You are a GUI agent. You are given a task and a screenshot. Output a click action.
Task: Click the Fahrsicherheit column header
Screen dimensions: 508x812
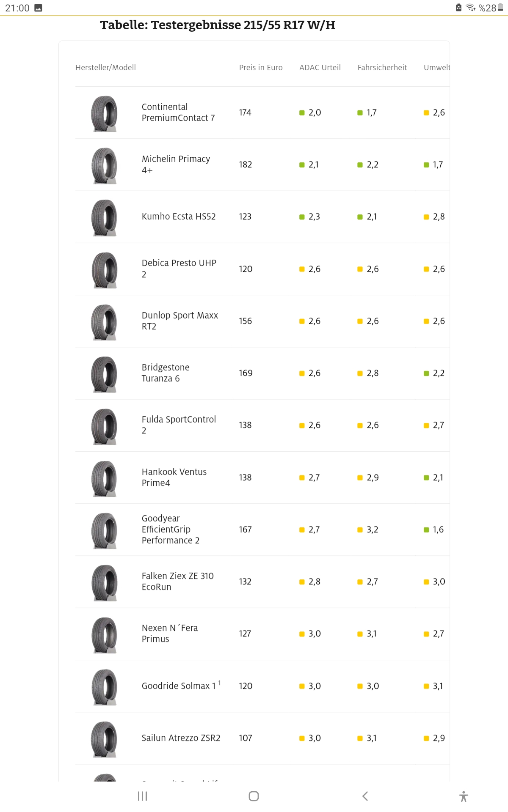coord(382,68)
